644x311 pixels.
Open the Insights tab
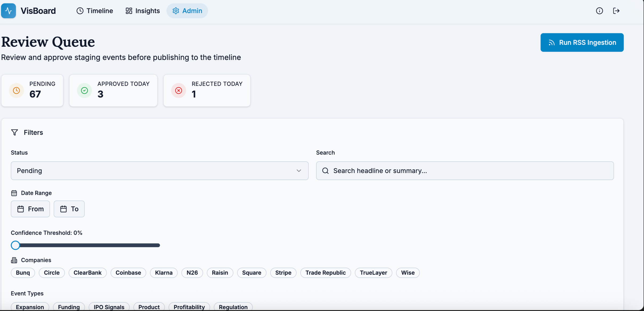tap(143, 11)
